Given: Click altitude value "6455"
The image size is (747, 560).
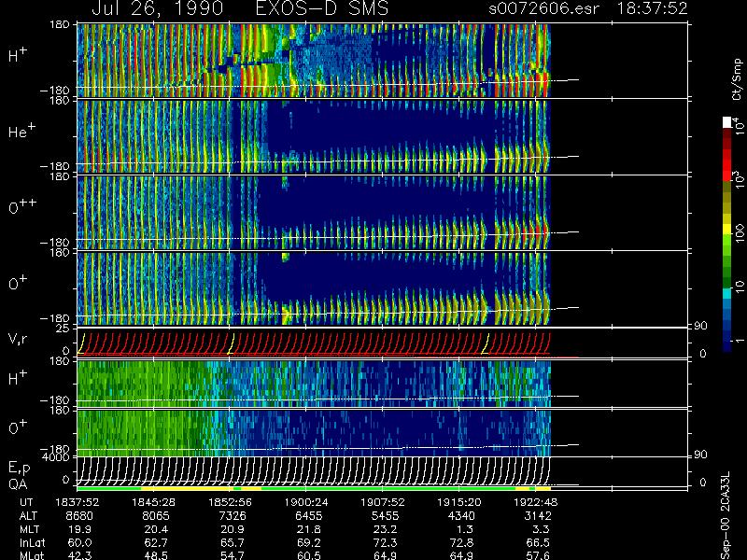Looking at the screenshot, I should point(309,516).
